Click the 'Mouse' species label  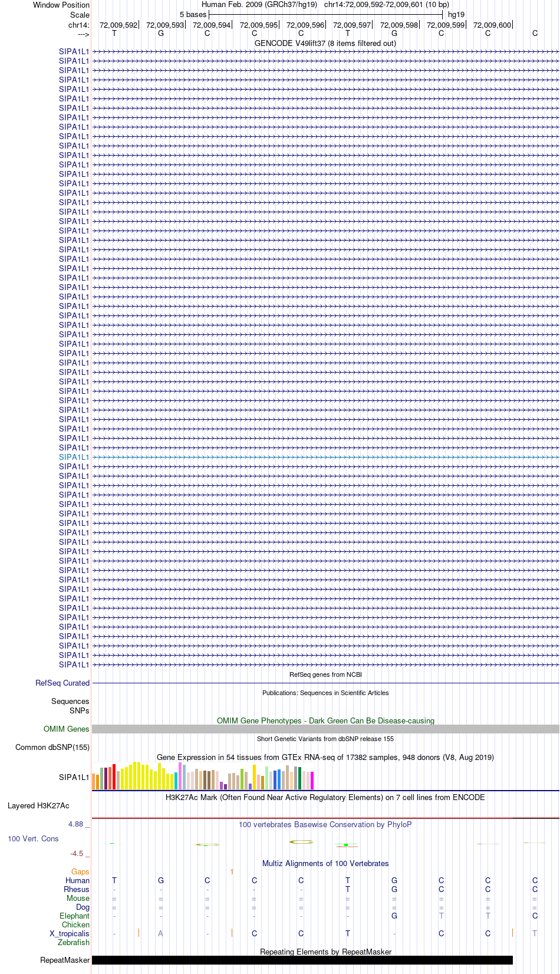(x=78, y=898)
